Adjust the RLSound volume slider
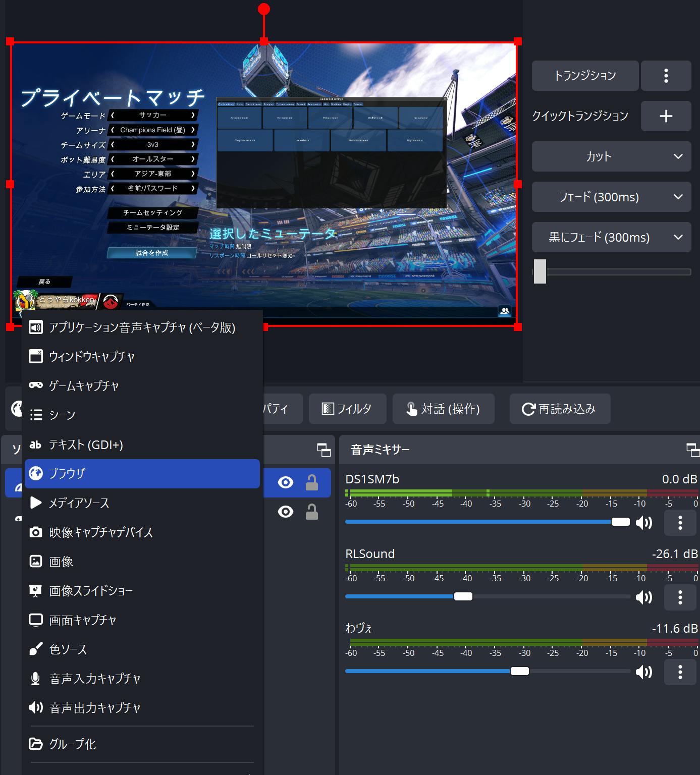The height and width of the screenshot is (775, 700). [463, 596]
